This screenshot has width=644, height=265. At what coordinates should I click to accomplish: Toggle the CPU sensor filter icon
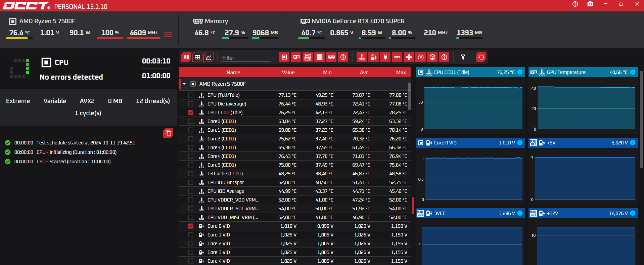pos(284,57)
